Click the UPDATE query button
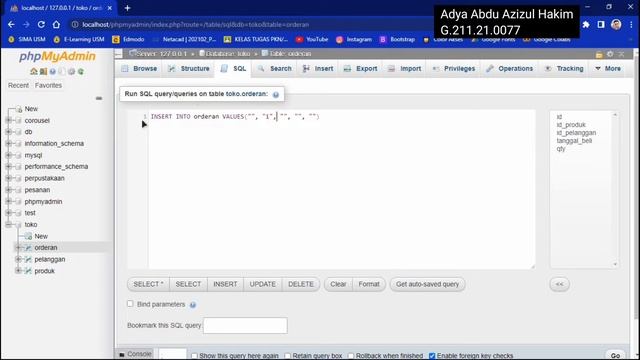Image resolution: width=640 pixels, height=360 pixels. click(262, 284)
